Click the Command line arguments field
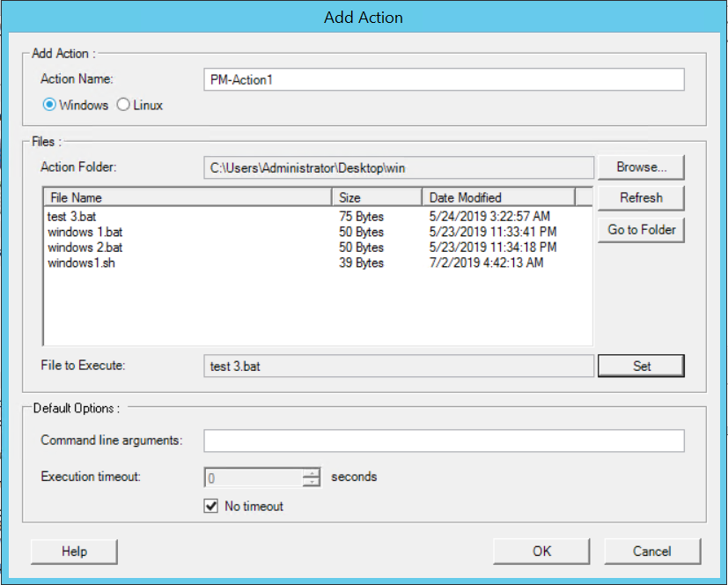 pos(444,441)
